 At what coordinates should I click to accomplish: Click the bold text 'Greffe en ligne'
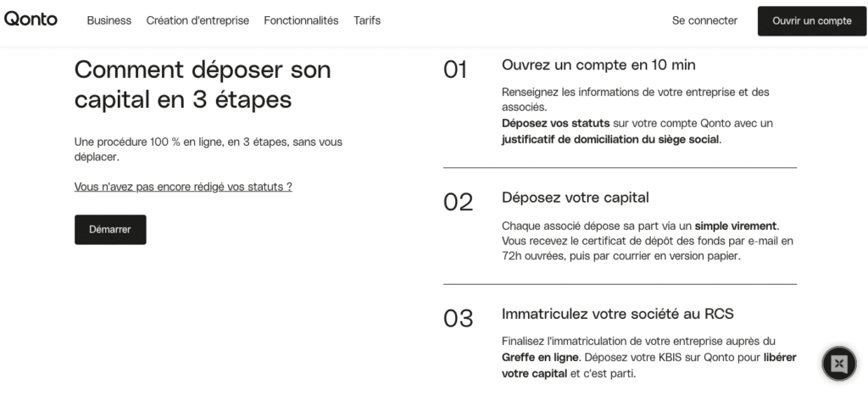point(540,357)
